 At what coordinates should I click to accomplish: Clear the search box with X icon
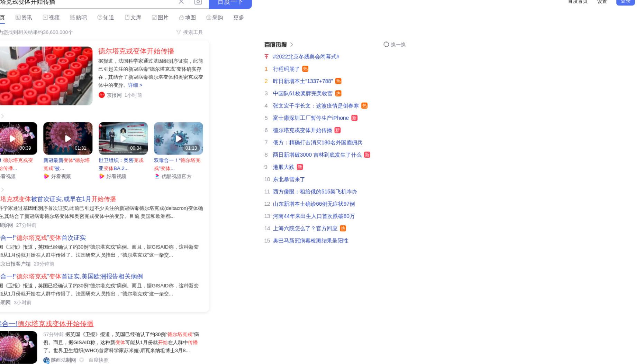point(181,2)
